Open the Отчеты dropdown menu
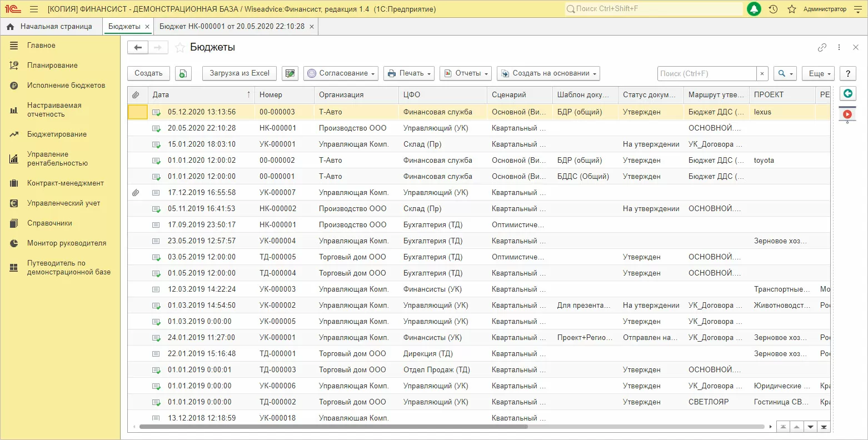 (466, 73)
